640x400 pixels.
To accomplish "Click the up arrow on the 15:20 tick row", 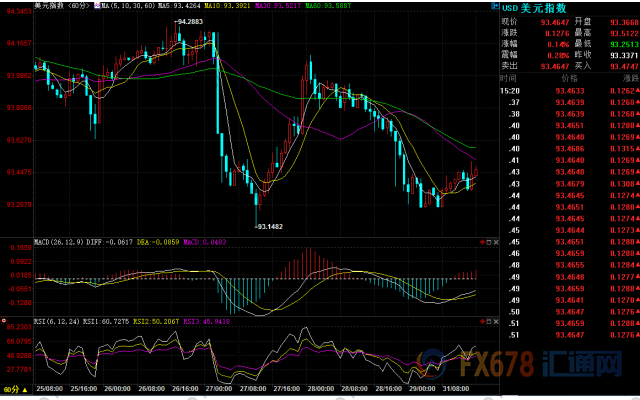I will [x=636, y=91].
